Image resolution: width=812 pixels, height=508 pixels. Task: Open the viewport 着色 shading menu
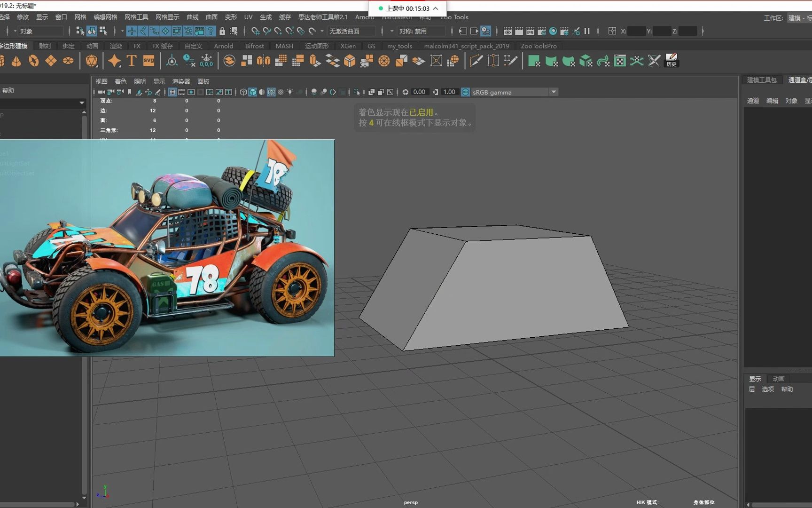tap(121, 81)
